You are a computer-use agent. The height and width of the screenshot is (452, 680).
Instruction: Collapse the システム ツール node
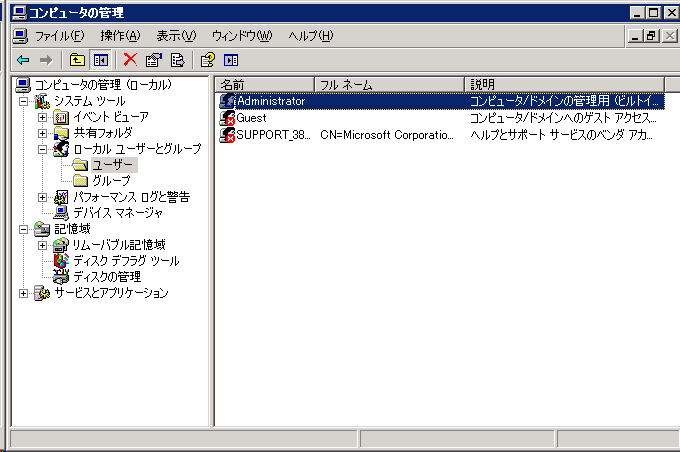pyautogui.click(x=23, y=102)
